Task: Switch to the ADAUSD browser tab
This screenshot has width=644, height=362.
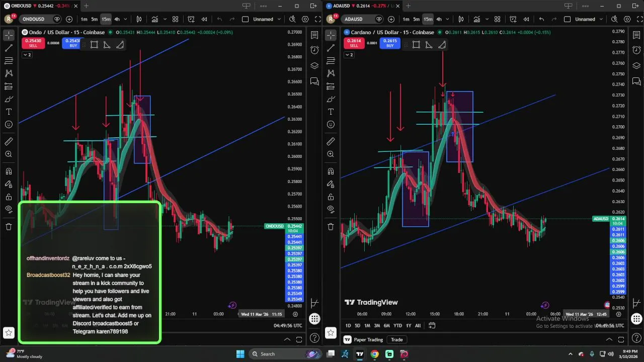Action: coord(362,6)
